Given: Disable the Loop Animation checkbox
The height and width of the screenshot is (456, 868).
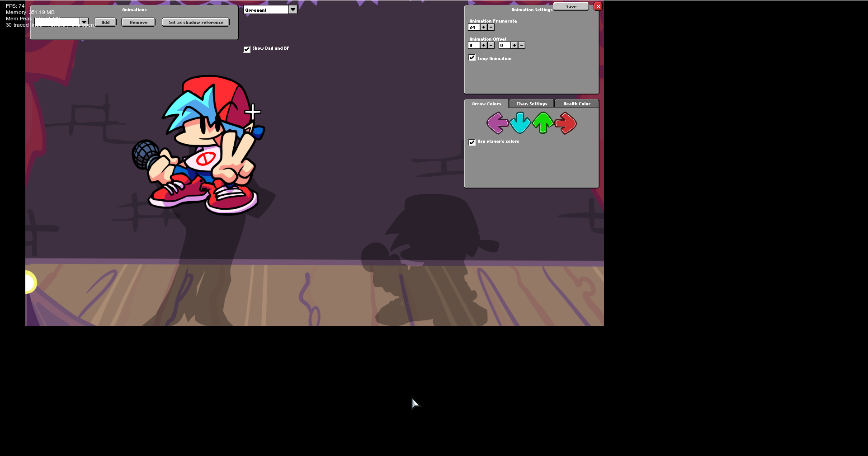Looking at the screenshot, I should tap(472, 57).
